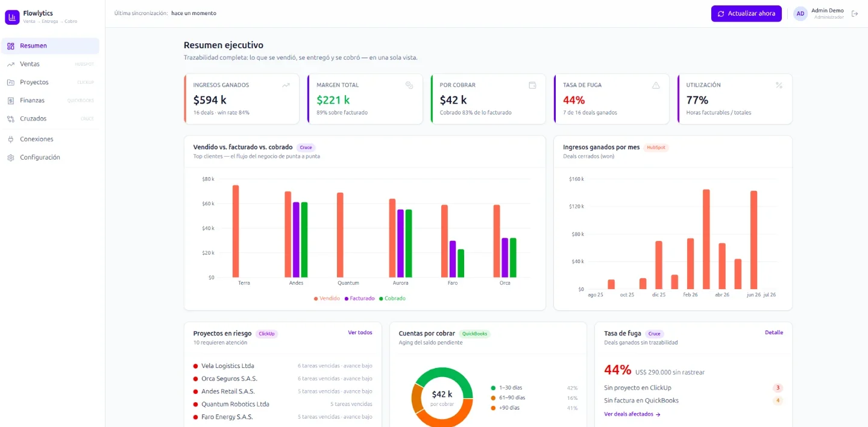This screenshot has height=427, width=868.
Task: Click the Actualizar ahora button
Action: [746, 13]
